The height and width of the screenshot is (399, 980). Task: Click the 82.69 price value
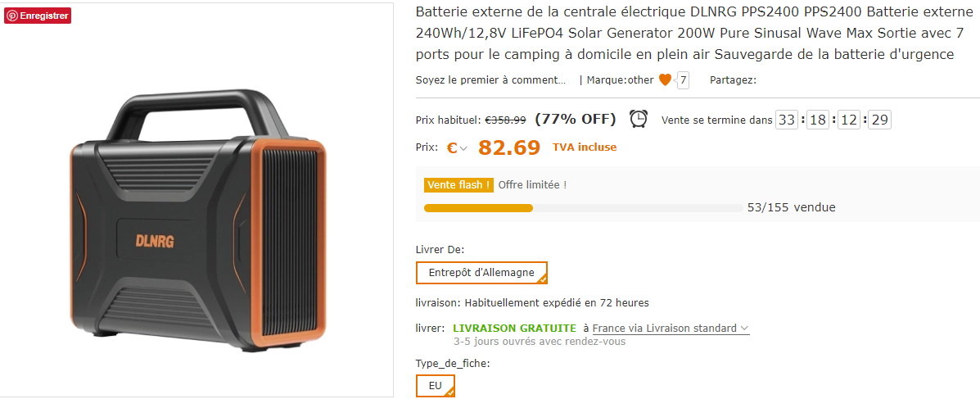(x=509, y=147)
